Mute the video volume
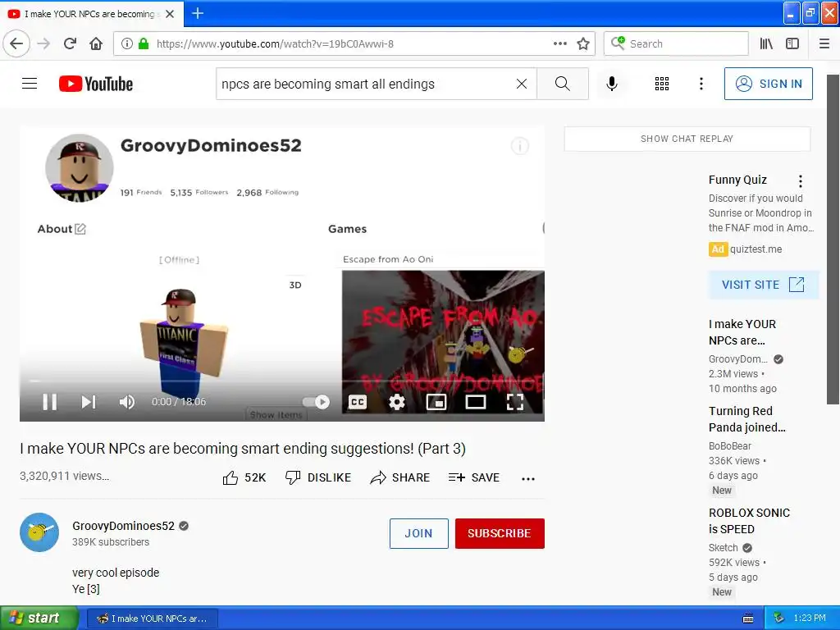Screen dimensions: 840x630 [126, 402]
